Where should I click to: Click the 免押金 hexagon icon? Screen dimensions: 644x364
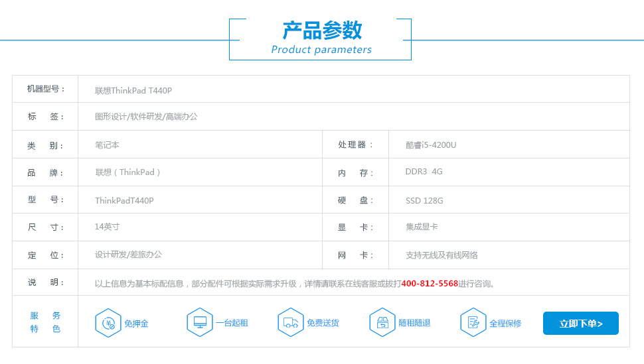tap(108, 323)
